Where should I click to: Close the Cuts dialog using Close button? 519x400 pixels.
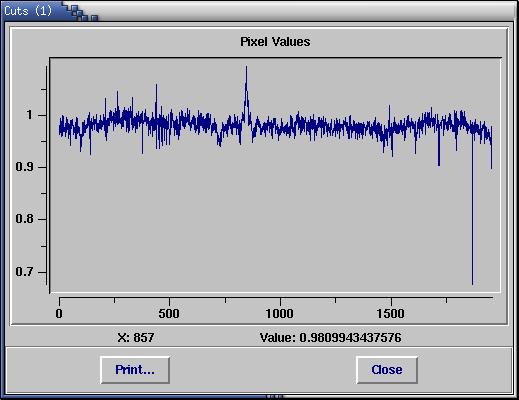click(x=387, y=370)
